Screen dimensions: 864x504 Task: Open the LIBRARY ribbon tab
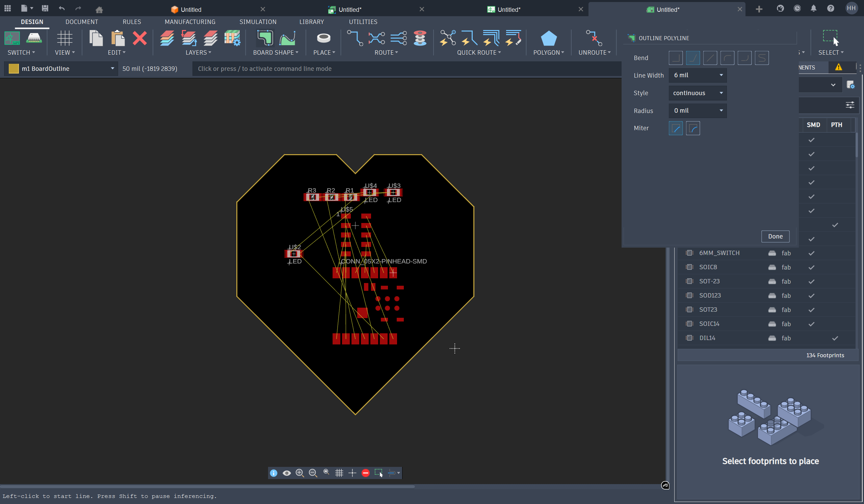click(311, 22)
